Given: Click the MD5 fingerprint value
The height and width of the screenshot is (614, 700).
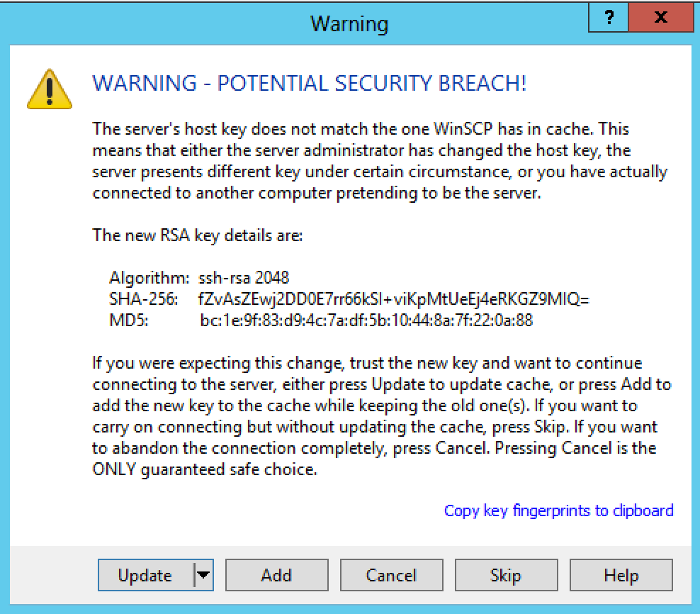Looking at the screenshot, I should point(366,320).
